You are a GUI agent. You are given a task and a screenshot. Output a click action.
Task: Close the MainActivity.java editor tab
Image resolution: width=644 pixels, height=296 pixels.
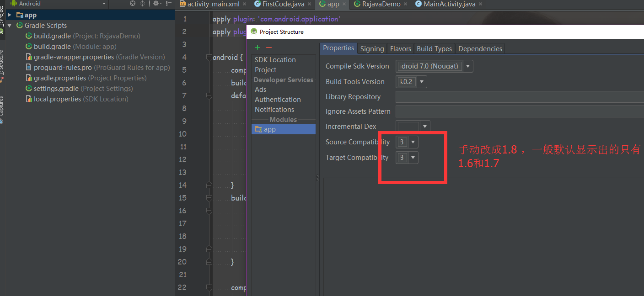point(480,4)
